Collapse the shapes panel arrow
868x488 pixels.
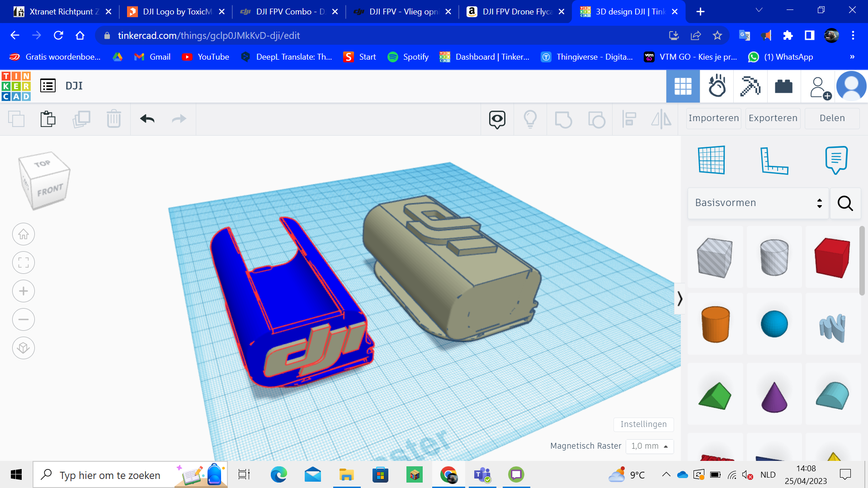679,299
